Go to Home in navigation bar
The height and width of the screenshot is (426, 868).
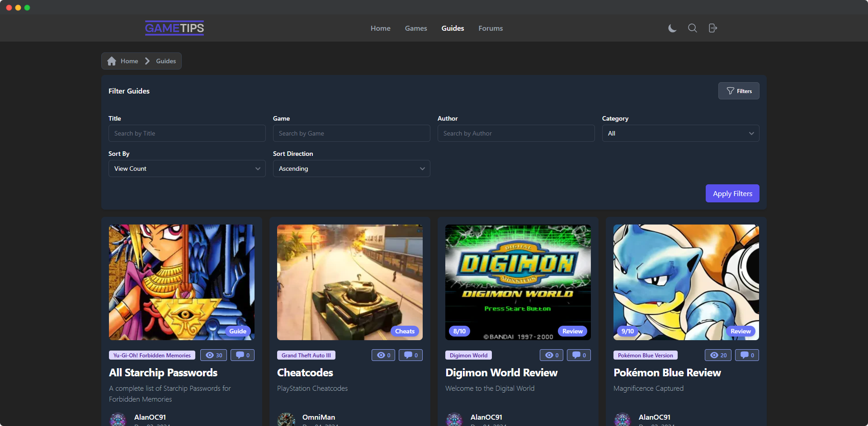(381, 28)
